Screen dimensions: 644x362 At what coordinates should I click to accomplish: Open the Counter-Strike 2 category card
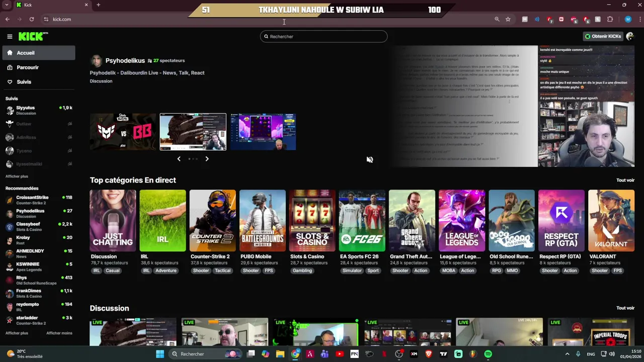[212, 220]
